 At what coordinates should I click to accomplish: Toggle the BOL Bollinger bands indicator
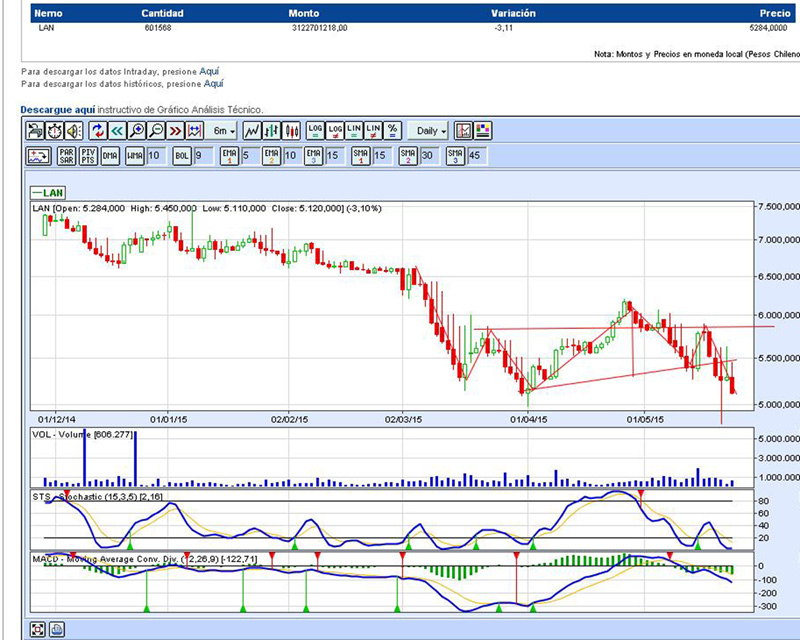[x=182, y=156]
